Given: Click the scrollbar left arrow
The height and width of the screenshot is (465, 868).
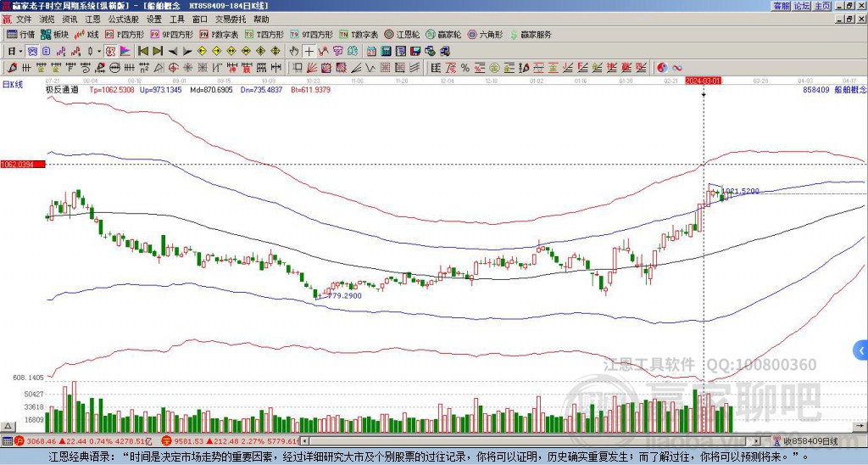Looking at the screenshot, I should click(305, 441).
